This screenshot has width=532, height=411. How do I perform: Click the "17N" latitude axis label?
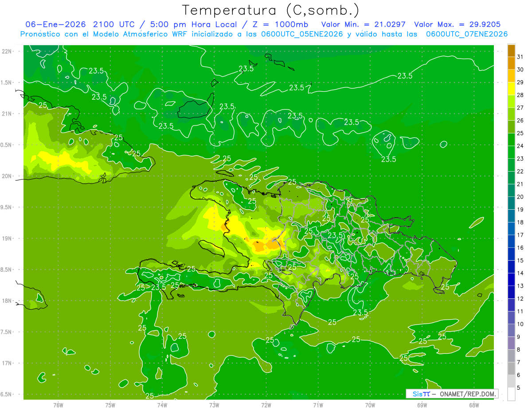pyautogui.click(x=7, y=363)
